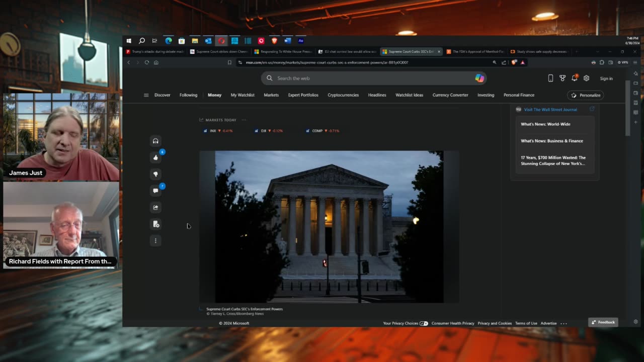Go to the browser home icon
This screenshot has height=362, width=644.
pyautogui.click(x=156, y=62)
